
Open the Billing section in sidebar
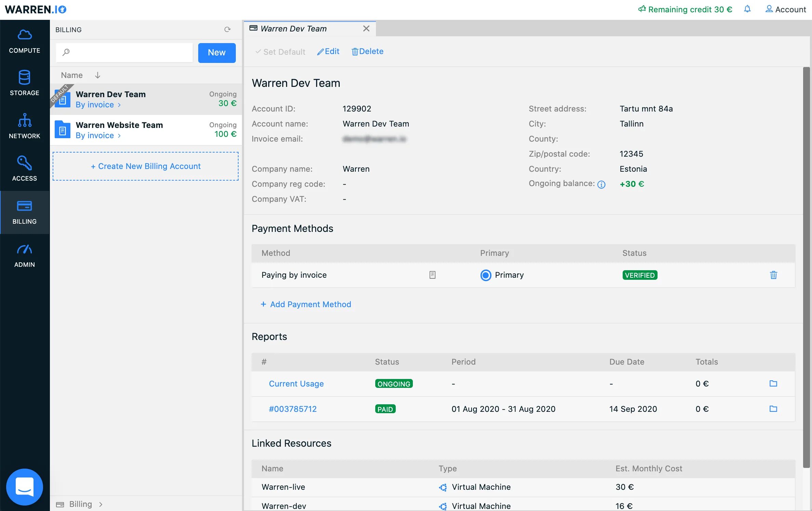click(25, 212)
